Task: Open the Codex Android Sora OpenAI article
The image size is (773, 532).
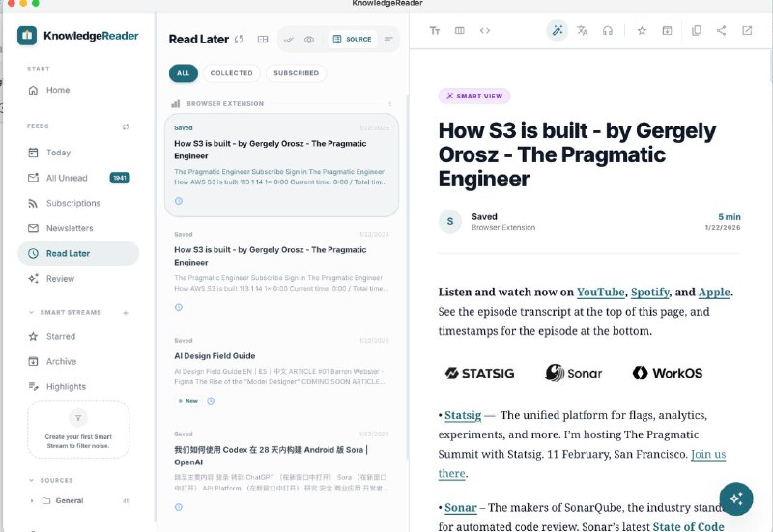Action: [x=281, y=470]
